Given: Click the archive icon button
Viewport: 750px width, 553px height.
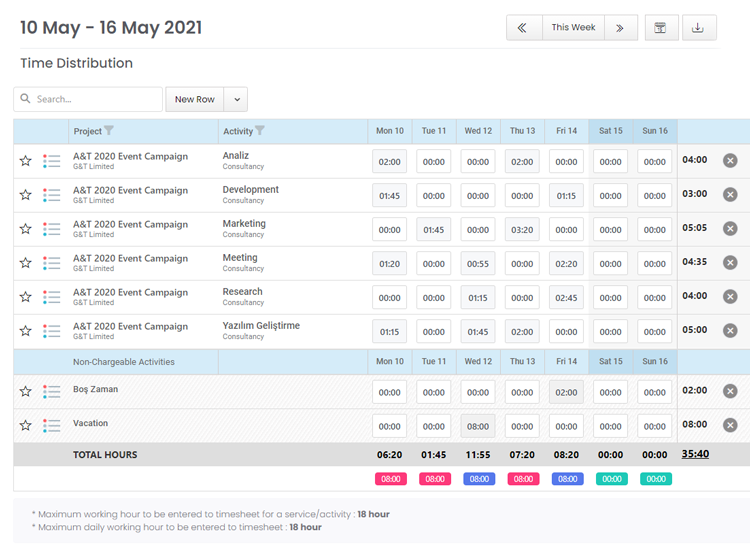Looking at the screenshot, I should tap(660, 28).
